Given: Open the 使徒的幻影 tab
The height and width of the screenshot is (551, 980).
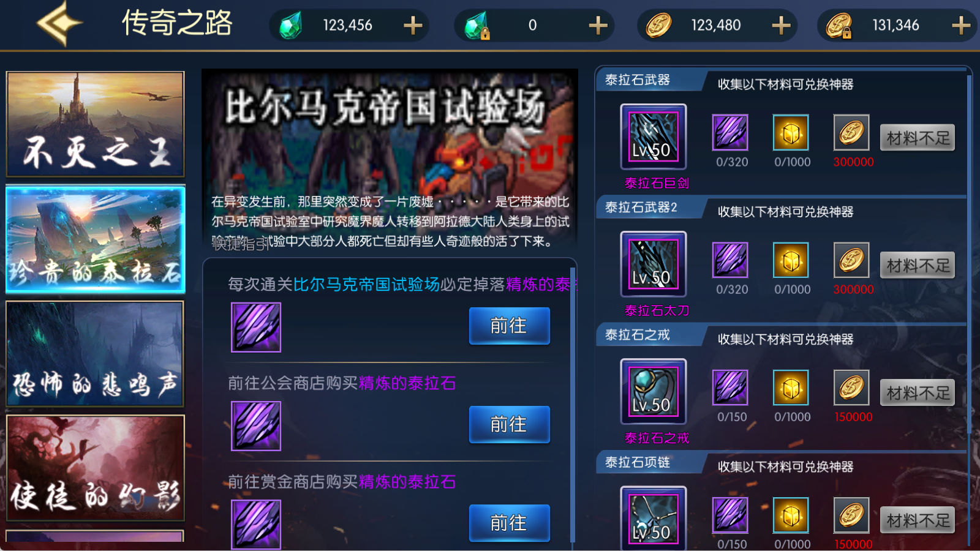Looking at the screenshot, I should click(95, 468).
